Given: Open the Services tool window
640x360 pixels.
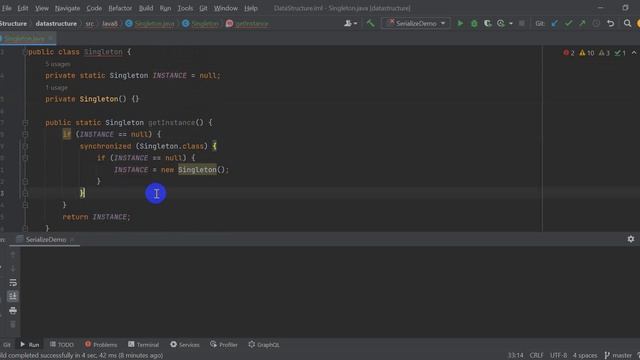Looking at the screenshot, I should (185, 345).
